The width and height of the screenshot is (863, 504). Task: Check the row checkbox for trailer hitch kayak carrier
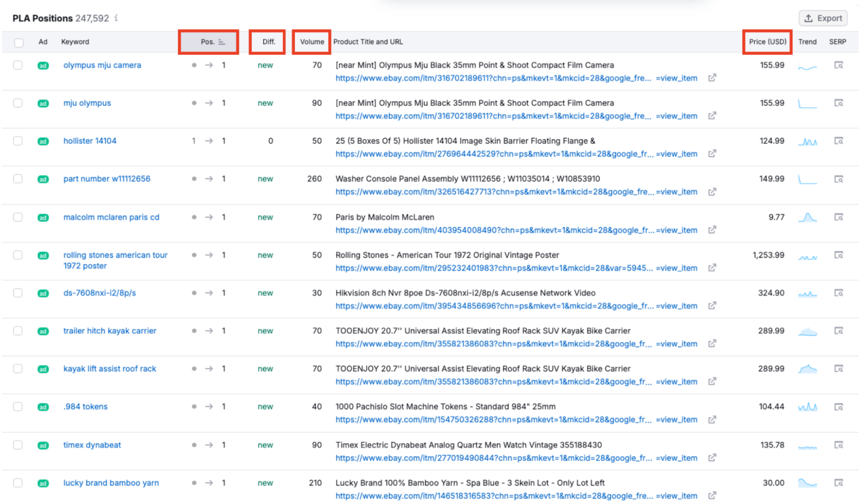[18, 331]
